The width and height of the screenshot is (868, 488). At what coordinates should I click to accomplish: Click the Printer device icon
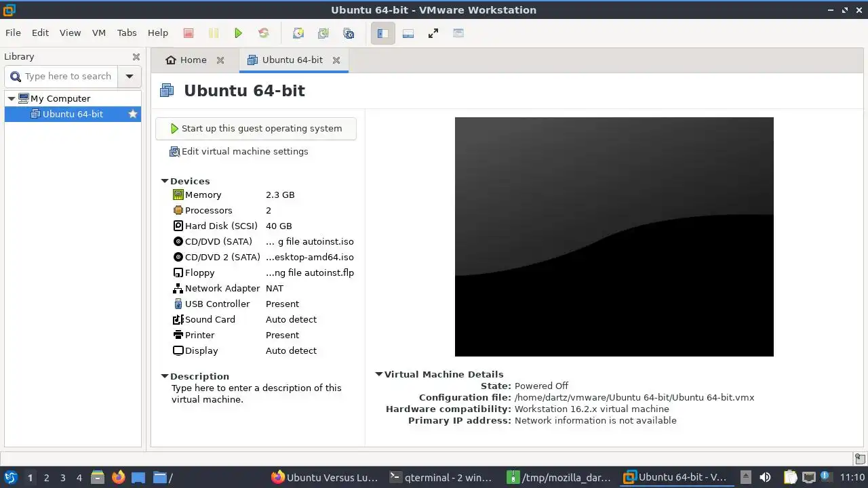pyautogui.click(x=178, y=335)
